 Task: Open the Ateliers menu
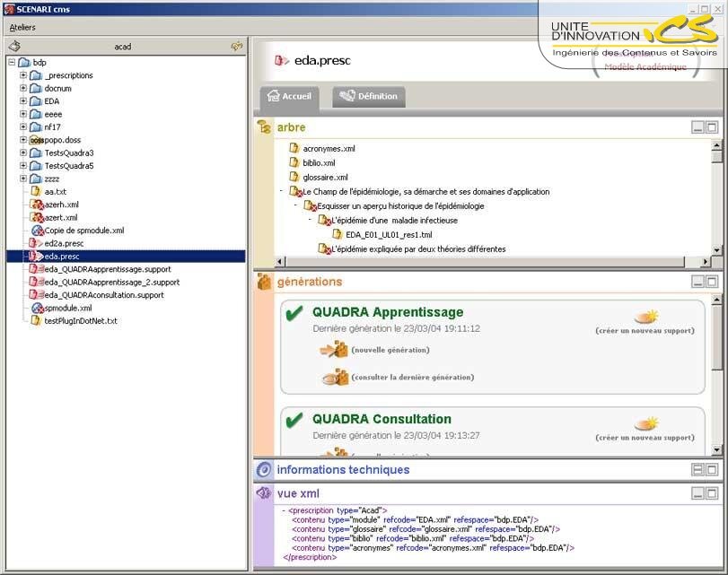pyautogui.click(x=22, y=28)
